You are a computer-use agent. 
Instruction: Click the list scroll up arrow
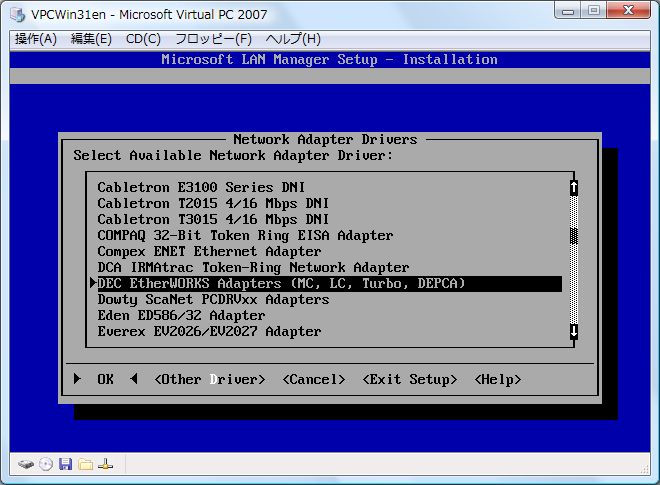pyautogui.click(x=573, y=188)
